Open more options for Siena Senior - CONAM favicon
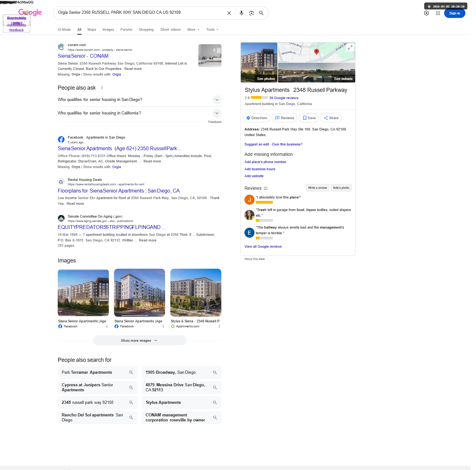Viewport: 476px width, 470px height. [61, 47]
